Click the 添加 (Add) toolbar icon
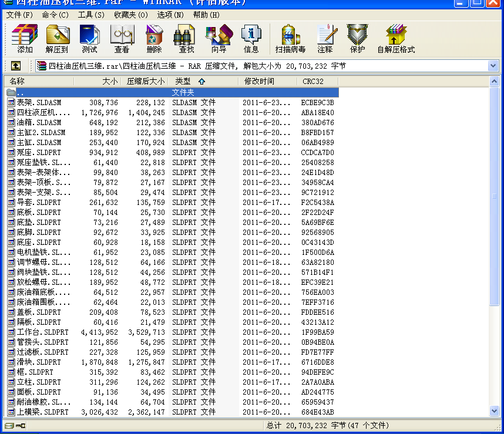This screenshot has width=504, height=434. pyautogui.click(x=25, y=39)
